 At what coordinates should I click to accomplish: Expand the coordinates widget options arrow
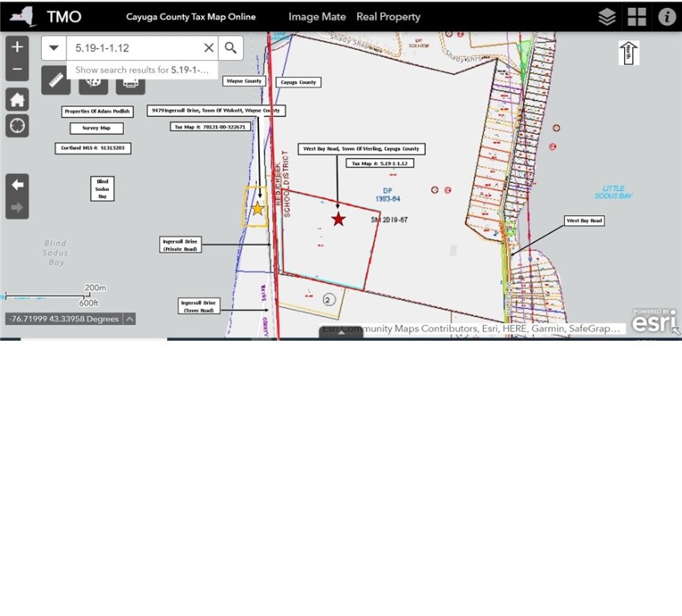[129, 319]
